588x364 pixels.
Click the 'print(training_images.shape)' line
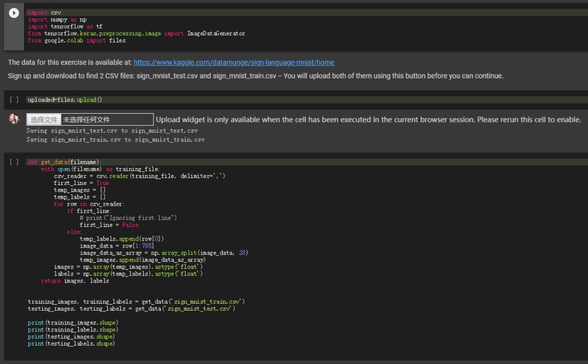[x=73, y=323]
